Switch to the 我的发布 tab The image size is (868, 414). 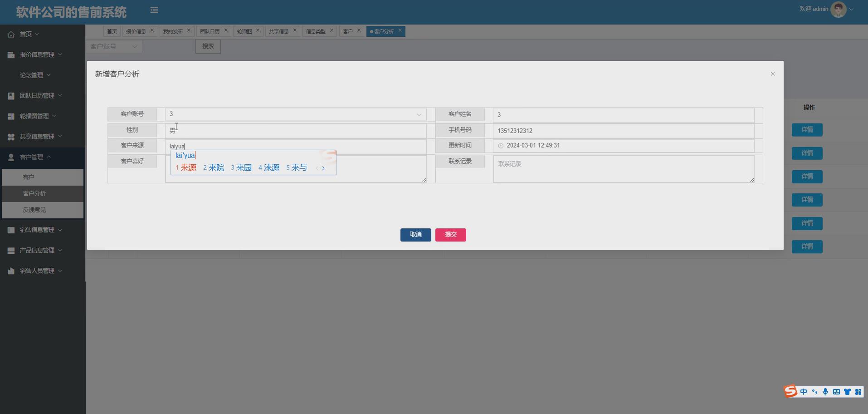pyautogui.click(x=173, y=31)
